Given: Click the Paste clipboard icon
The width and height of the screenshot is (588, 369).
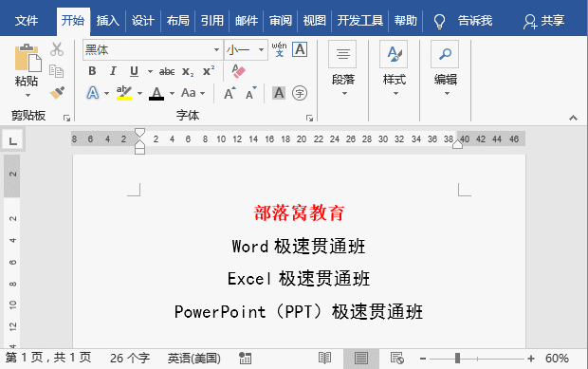Looking at the screenshot, I should tap(28, 58).
